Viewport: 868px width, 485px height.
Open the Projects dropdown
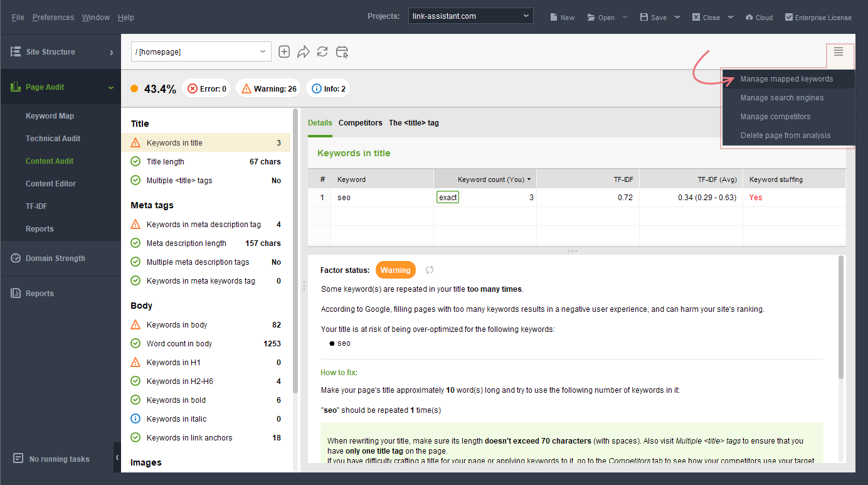pos(470,16)
